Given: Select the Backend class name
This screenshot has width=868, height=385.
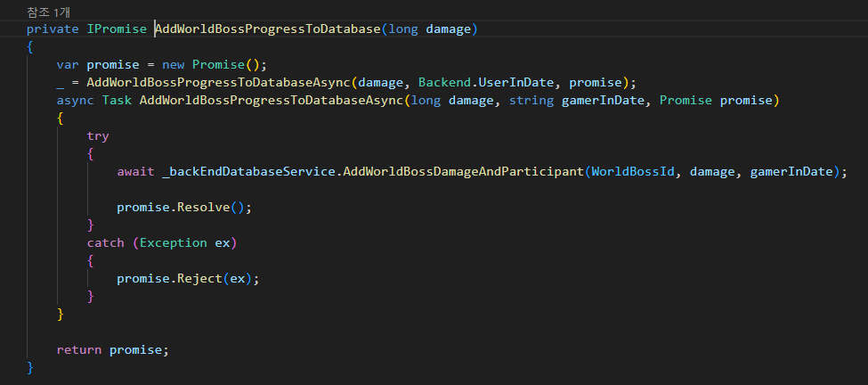Looking at the screenshot, I should pyautogui.click(x=445, y=83).
